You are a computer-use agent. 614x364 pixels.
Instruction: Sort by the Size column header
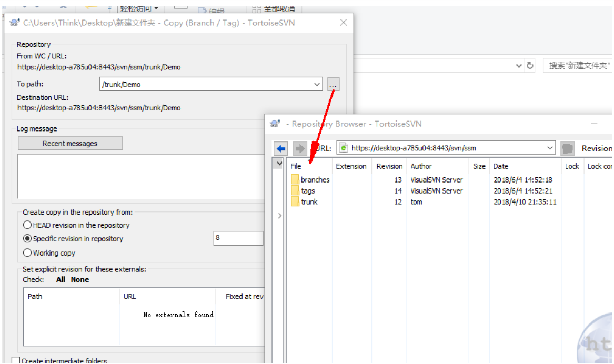pos(479,166)
